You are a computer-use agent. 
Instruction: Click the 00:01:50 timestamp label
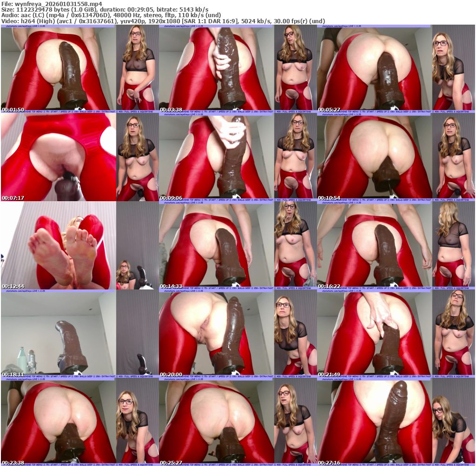13,110
